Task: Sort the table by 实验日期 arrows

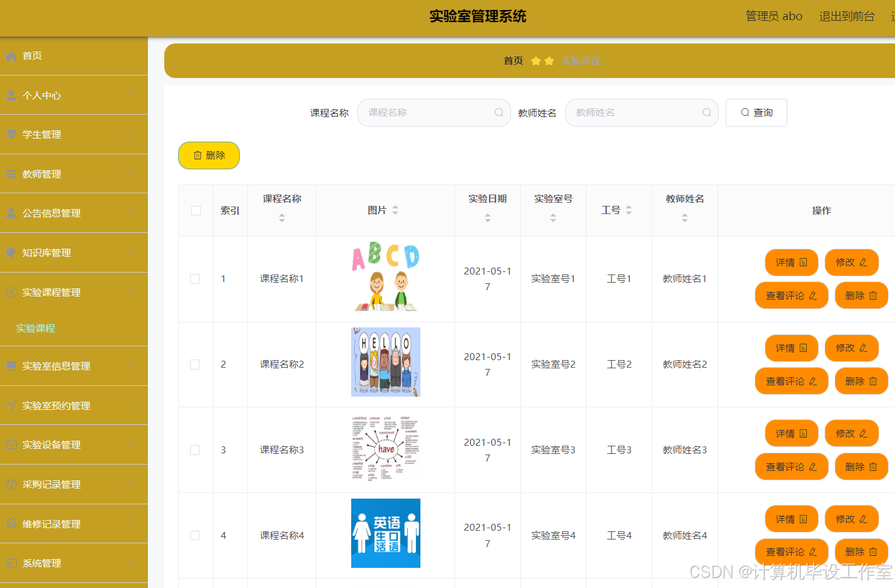Action: tap(487, 217)
